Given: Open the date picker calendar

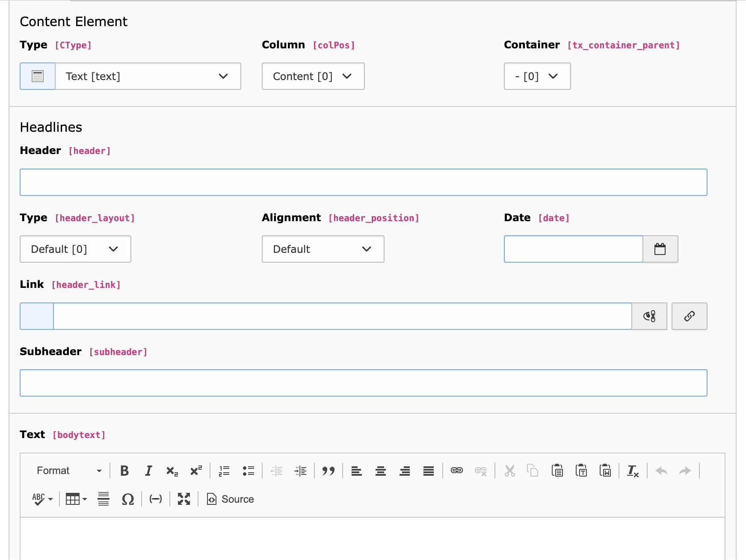Looking at the screenshot, I should click(660, 249).
